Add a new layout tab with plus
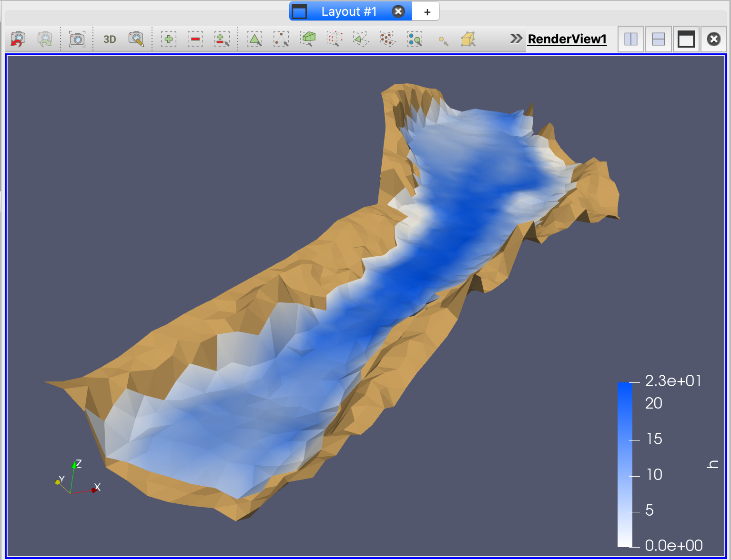Viewport: 731px width, 560px height. (x=427, y=12)
